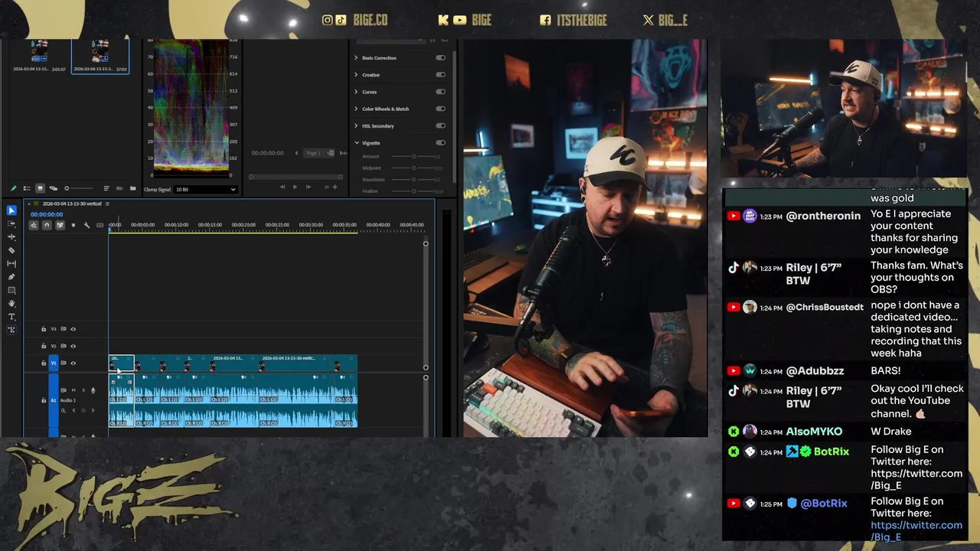Toggle Creative section switch
Image resolution: width=980 pixels, height=551 pixels.
click(440, 74)
